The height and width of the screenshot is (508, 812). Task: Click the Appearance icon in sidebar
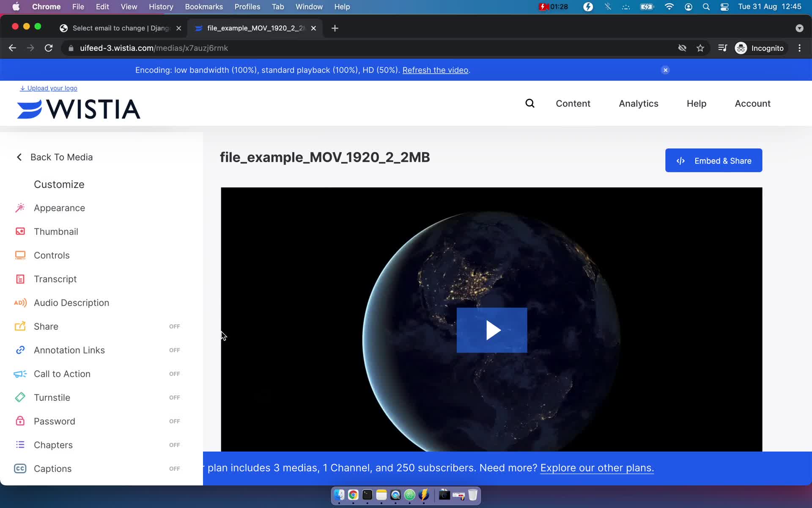pyautogui.click(x=20, y=208)
